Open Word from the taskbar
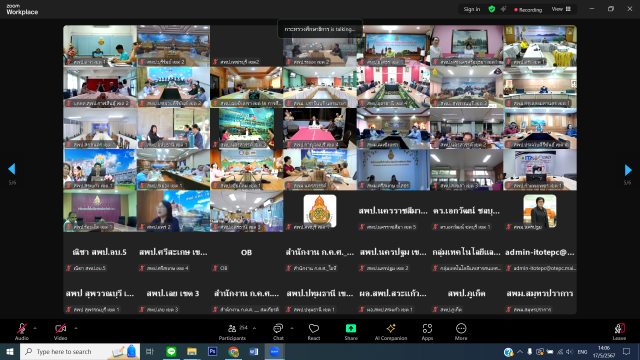Viewport: 640px width, 360px height. (x=254, y=351)
